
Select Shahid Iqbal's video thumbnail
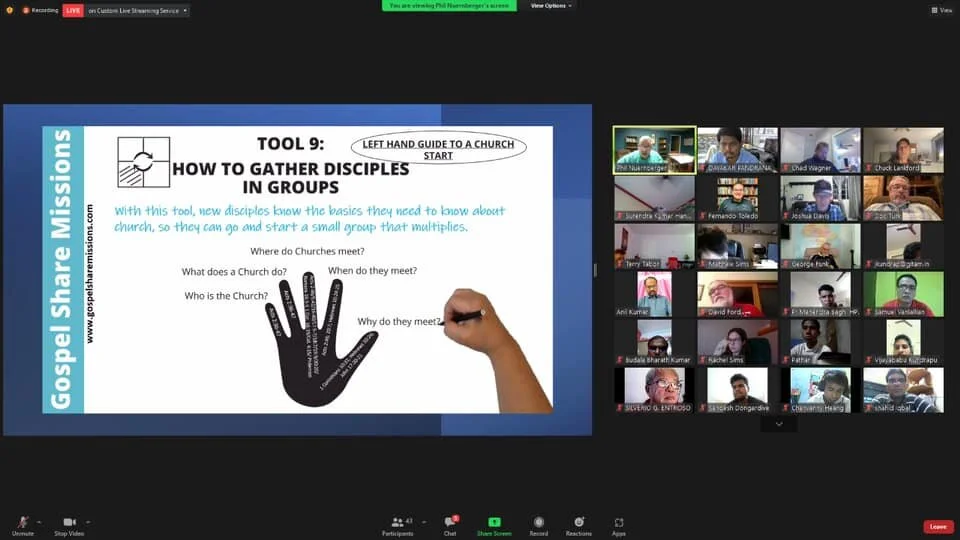coord(904,390)
